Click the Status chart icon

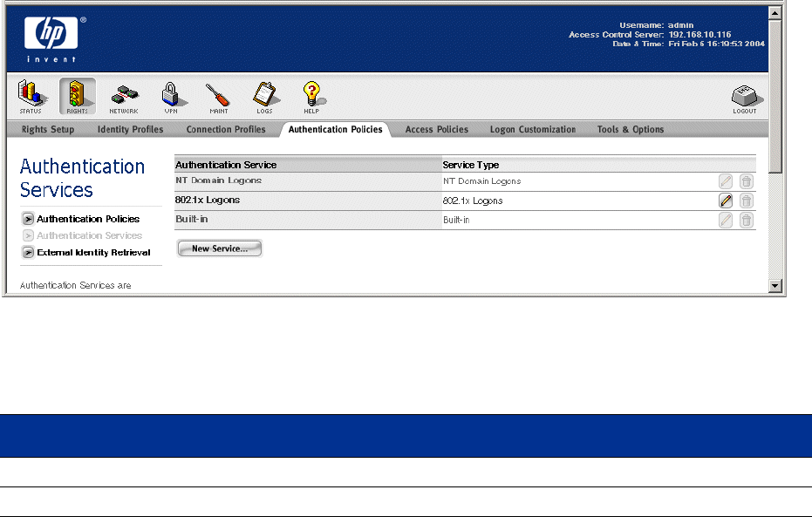tap(31, 96)
